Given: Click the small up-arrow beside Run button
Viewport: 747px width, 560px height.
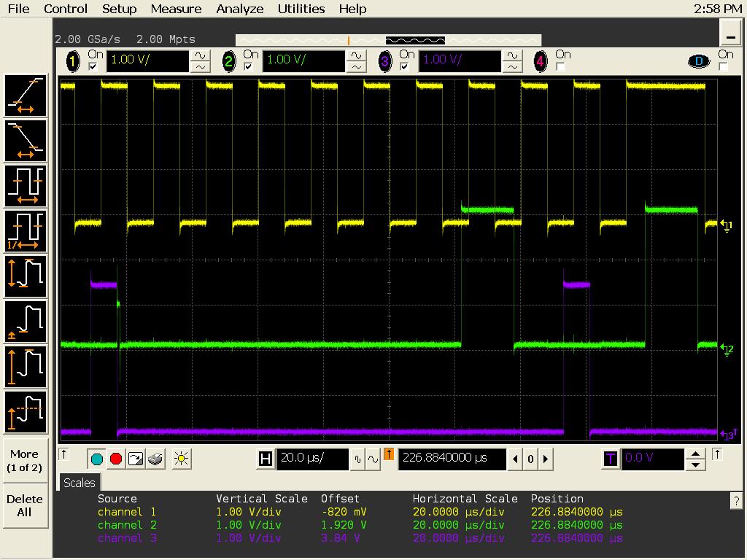Looking at the screenshot, I should pyautogui.click(x=64, y=454).
